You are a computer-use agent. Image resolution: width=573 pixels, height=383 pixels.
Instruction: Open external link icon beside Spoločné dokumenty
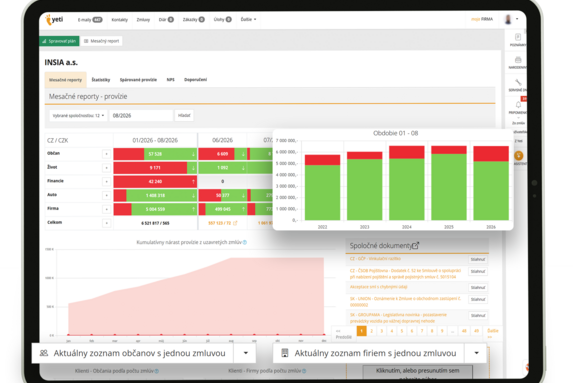click(x=415, y=246)
